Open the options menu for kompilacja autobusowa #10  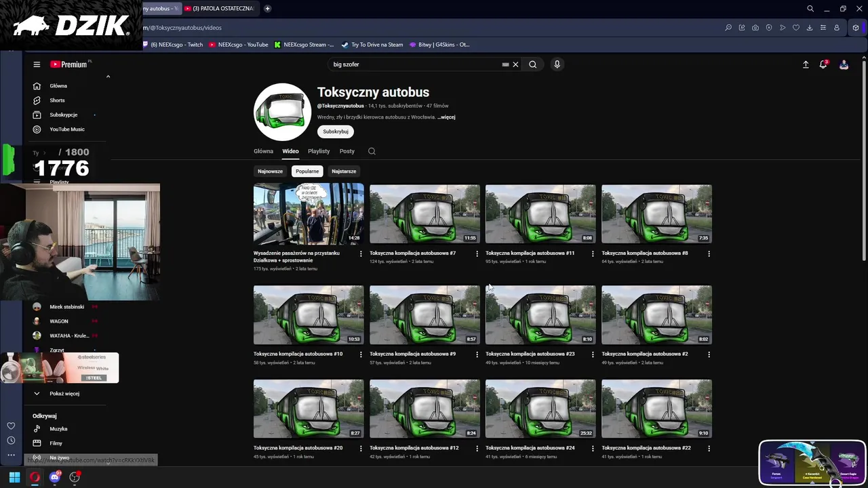pyautogui.click(x=361, y=354)
